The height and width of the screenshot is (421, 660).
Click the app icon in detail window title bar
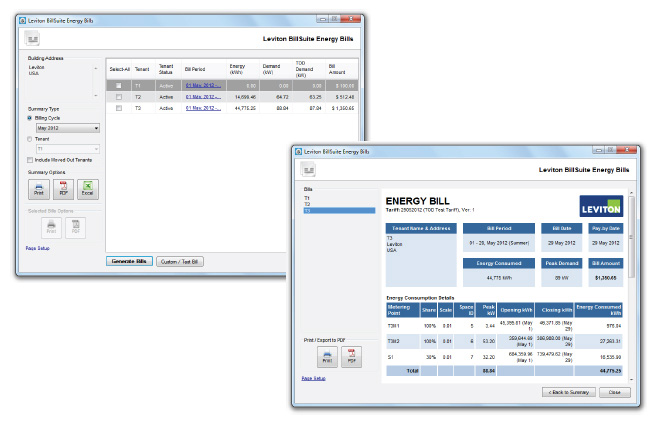pos(299,152)
